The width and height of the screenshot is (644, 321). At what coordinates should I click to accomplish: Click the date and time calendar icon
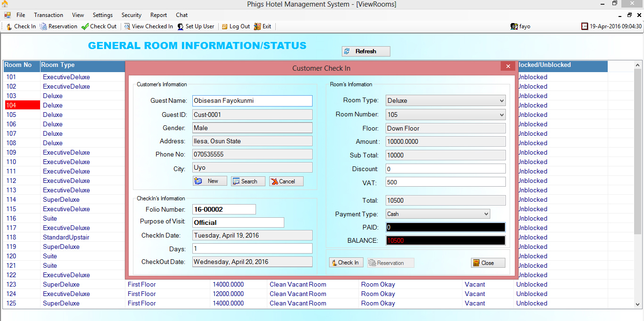click(585, 26)
